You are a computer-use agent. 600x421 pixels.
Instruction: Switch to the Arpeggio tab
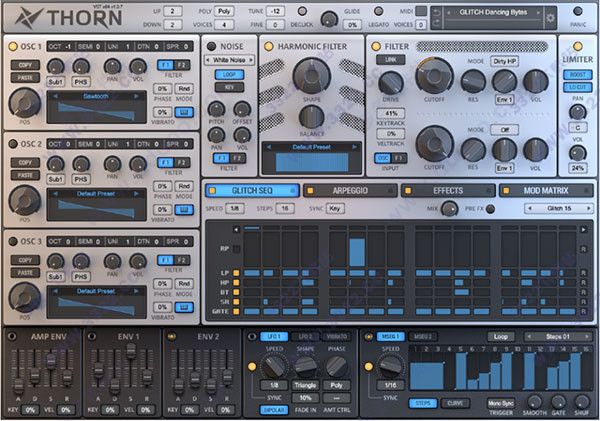pyautogui.click(x=350, y=189)
